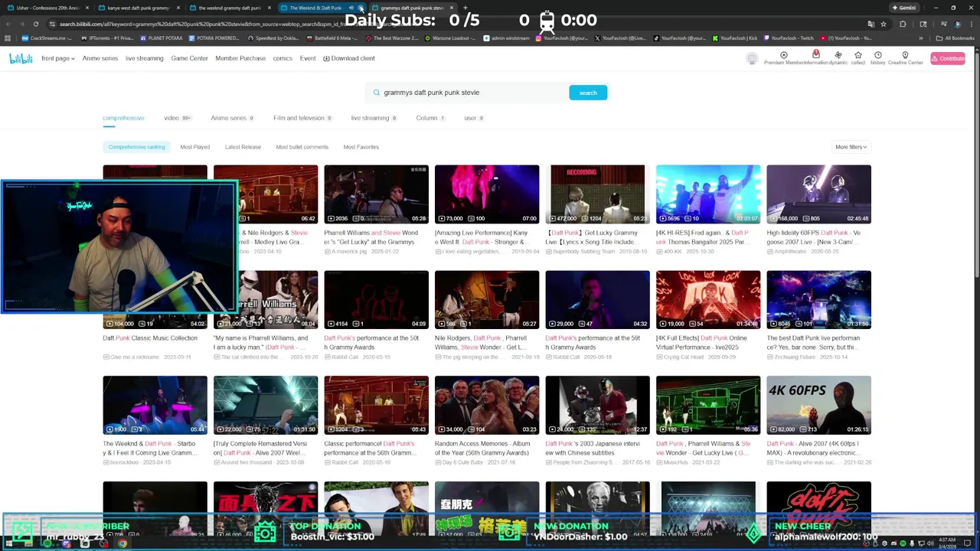Open Pharrell Williams and Stevie Wonder thumbnail
Image resolution: width=980 pixels, height=551 pixels.
[376, 194]
